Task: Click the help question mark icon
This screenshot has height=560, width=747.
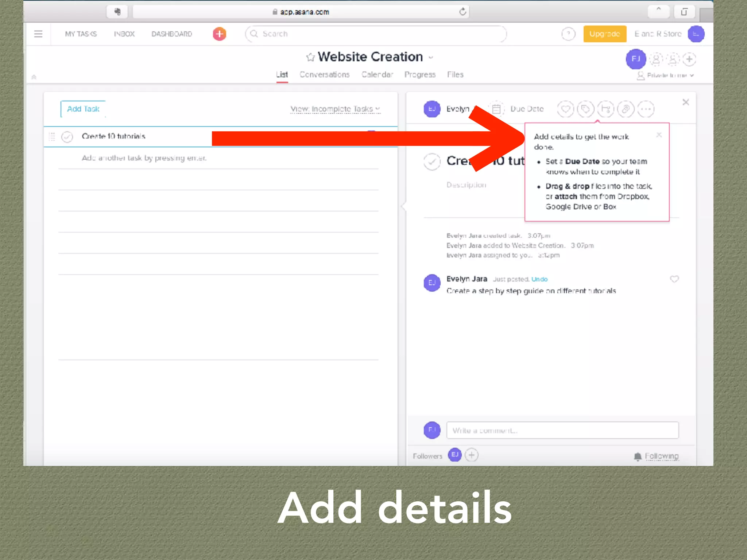Action: pyautogui.click(x=568, y=34)
